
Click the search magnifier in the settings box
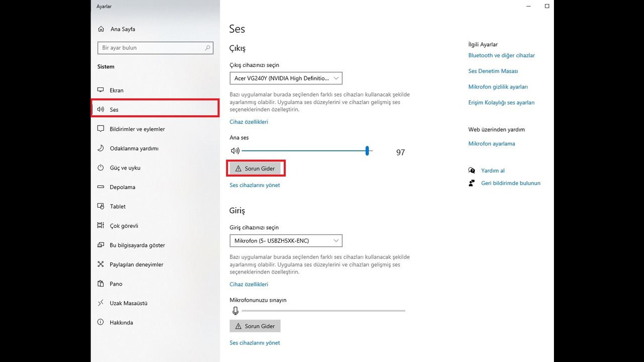[207, 48]
